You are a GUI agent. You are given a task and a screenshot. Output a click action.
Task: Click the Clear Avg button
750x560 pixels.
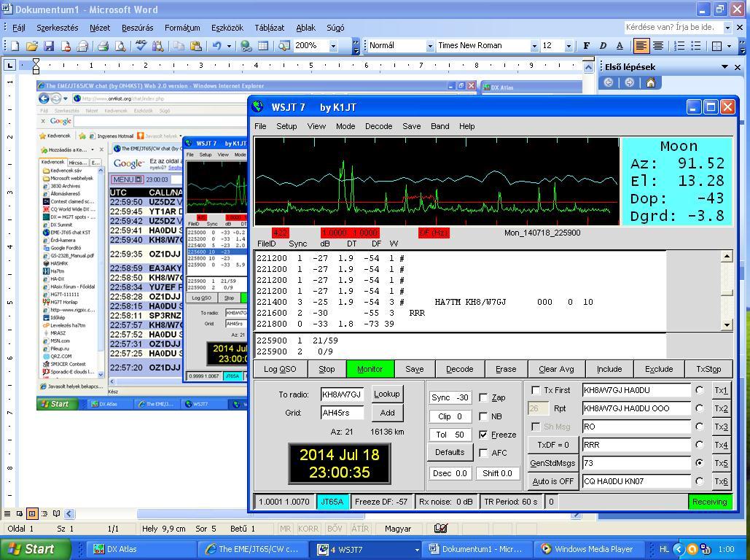click(x=556, y=369)
